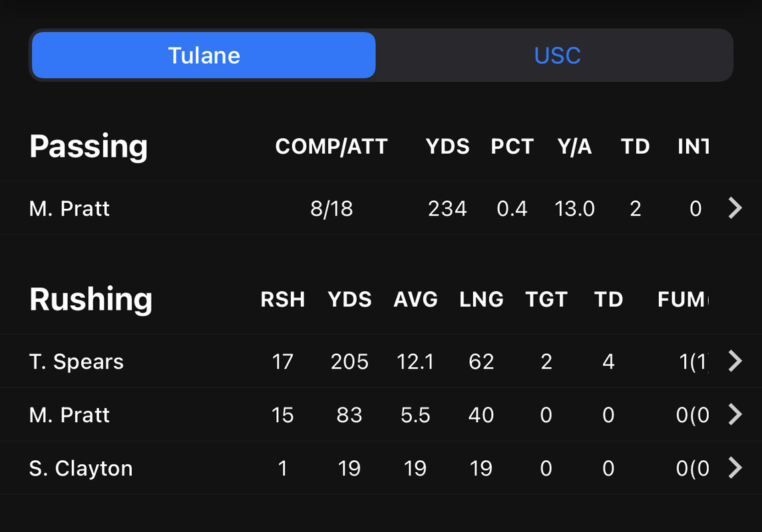
Task: Tap the Y/A column header
Action: 574,147
